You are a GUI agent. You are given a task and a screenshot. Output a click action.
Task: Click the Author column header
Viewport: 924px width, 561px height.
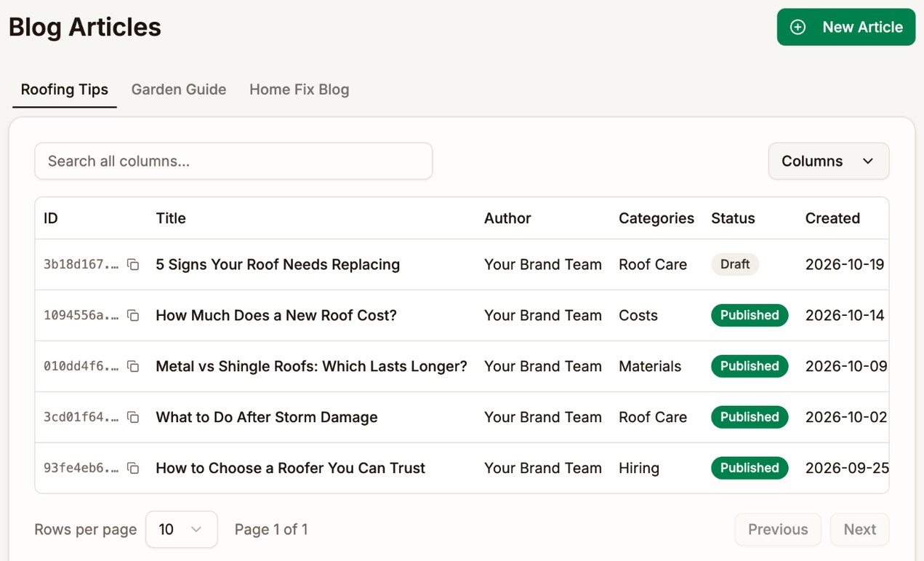507,218
